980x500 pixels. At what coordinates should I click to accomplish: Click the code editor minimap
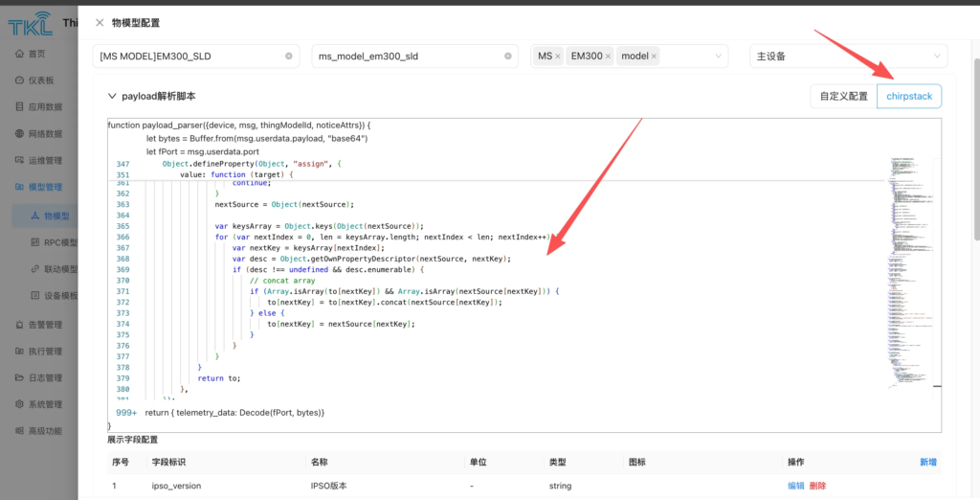913,268
